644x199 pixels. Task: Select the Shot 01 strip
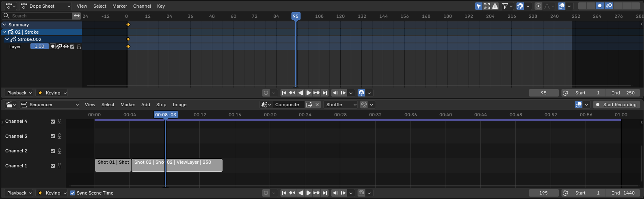[113, 165]
